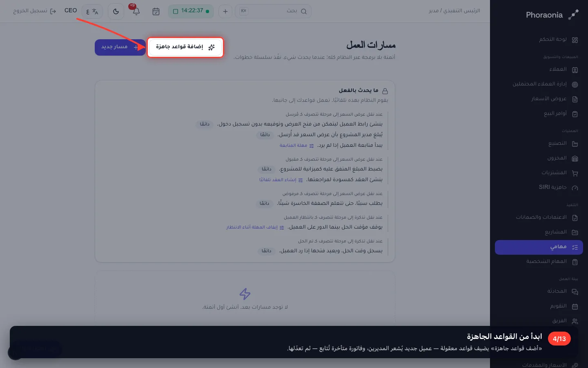
Task: Open the notifications bell
Action: (x=136, y=11)
